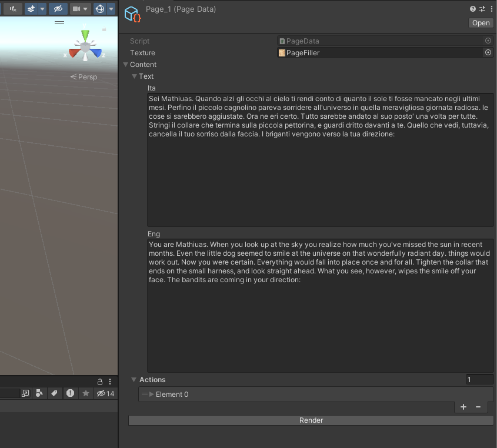
Task: Click the Actions list size field
Action: pyautogui.click(x=479, y=380)
